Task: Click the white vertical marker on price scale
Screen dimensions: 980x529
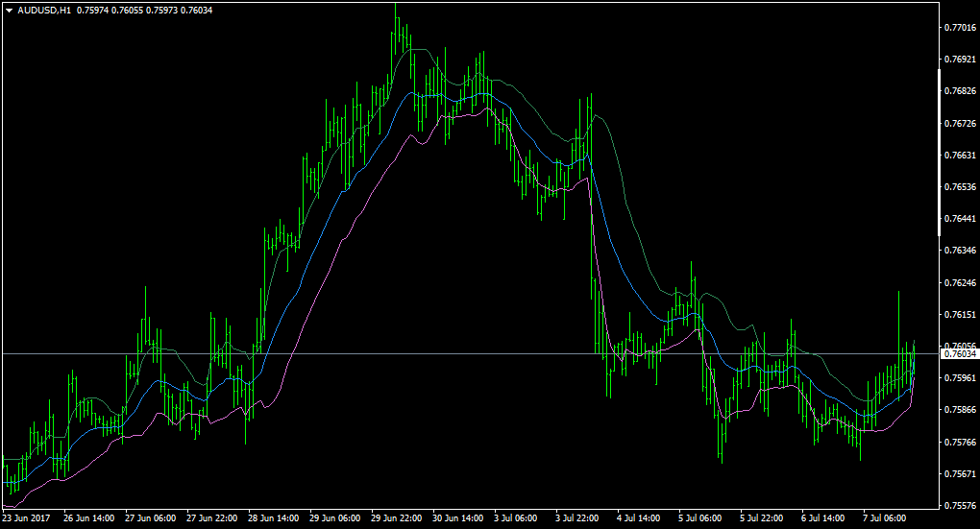Action: 939,153
